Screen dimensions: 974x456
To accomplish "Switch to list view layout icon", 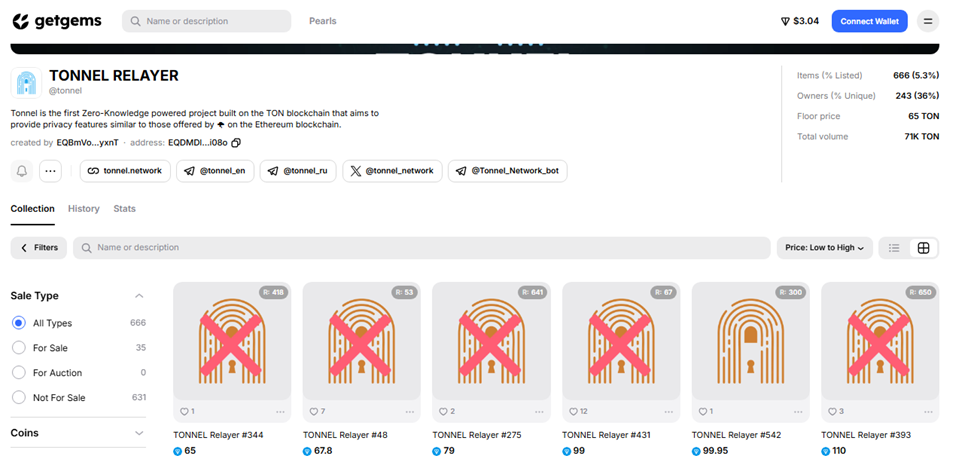I will 894,248.
